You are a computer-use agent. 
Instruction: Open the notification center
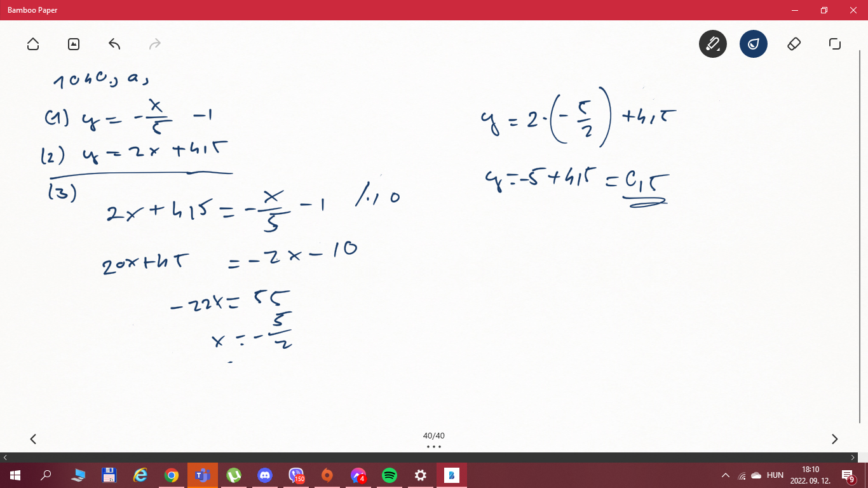coord(848,475)
